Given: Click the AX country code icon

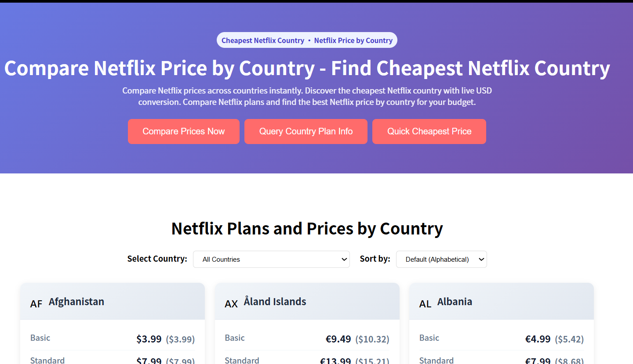Looking at the screenshot, I should (231, 303).
